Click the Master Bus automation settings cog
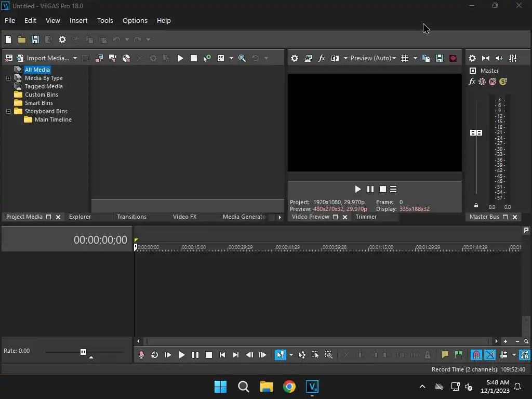The height and width of the screenshot is (399, 532). click(x=482, y=82)
